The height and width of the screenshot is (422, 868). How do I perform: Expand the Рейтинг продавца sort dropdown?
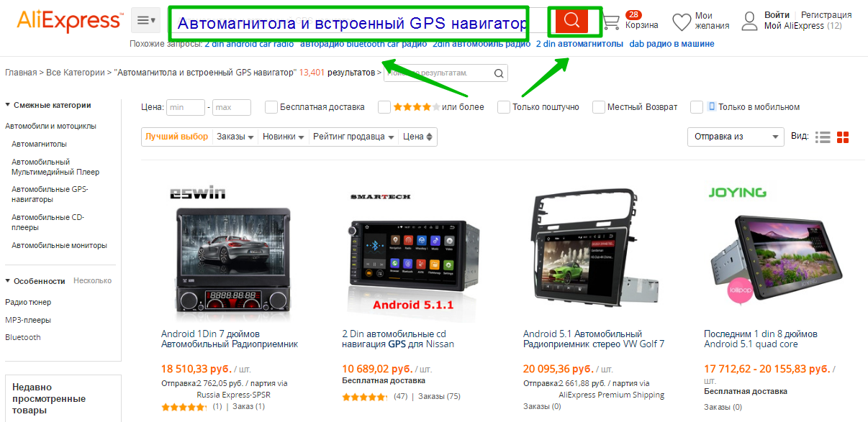[354, 137]
